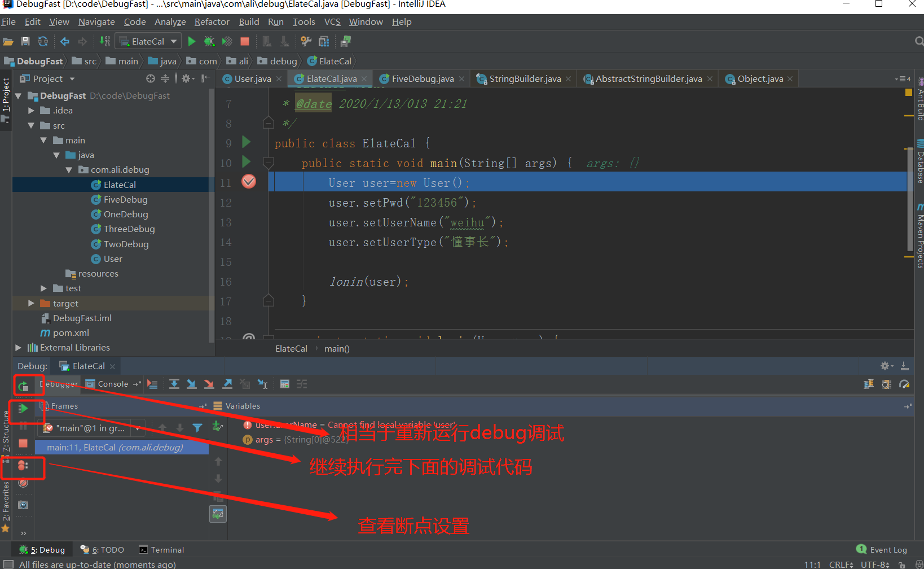Expand External Libraries node
The image size is (924, 569).
pyautogui.click(x=18, y=348)
